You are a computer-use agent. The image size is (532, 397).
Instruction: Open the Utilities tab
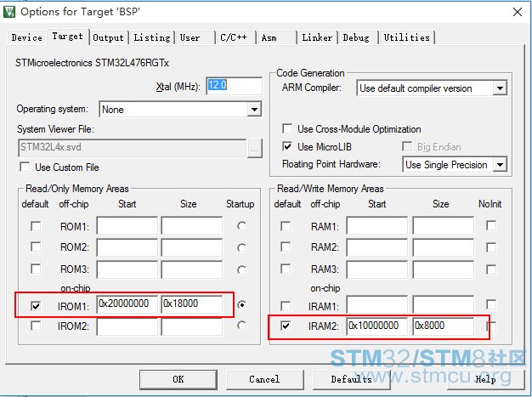tap(406, 37)
